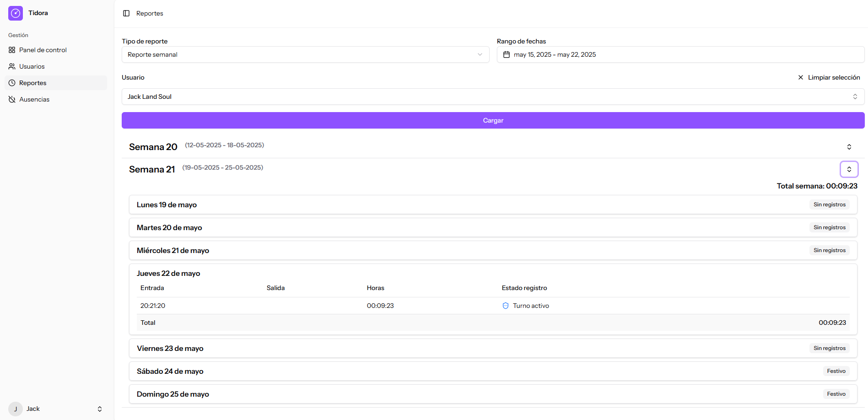Toggle the sidebar panel icon
868x420 pixels.
coord(126,13)
